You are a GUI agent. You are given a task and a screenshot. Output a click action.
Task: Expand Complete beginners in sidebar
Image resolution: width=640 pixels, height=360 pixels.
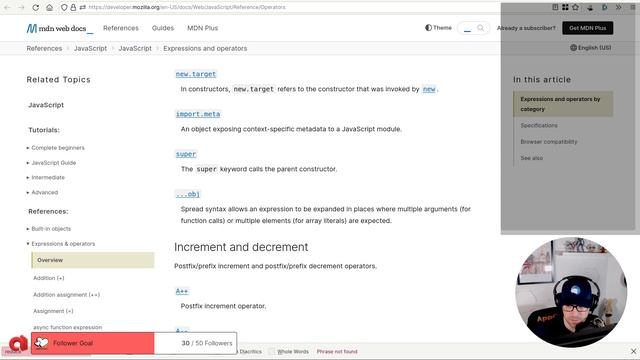pos(58,148)
